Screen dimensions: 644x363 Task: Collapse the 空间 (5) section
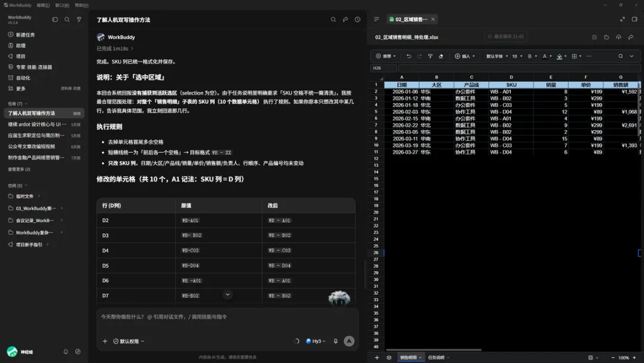[x=18, y=186]
